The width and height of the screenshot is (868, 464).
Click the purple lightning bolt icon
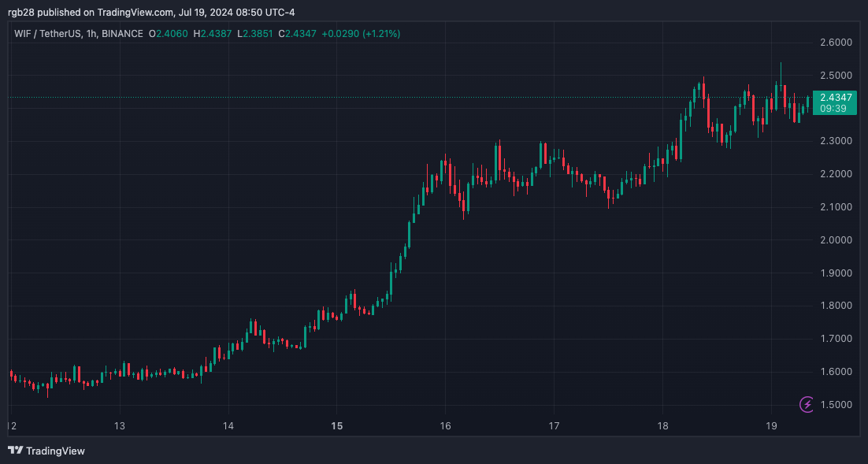coord(807,405)
